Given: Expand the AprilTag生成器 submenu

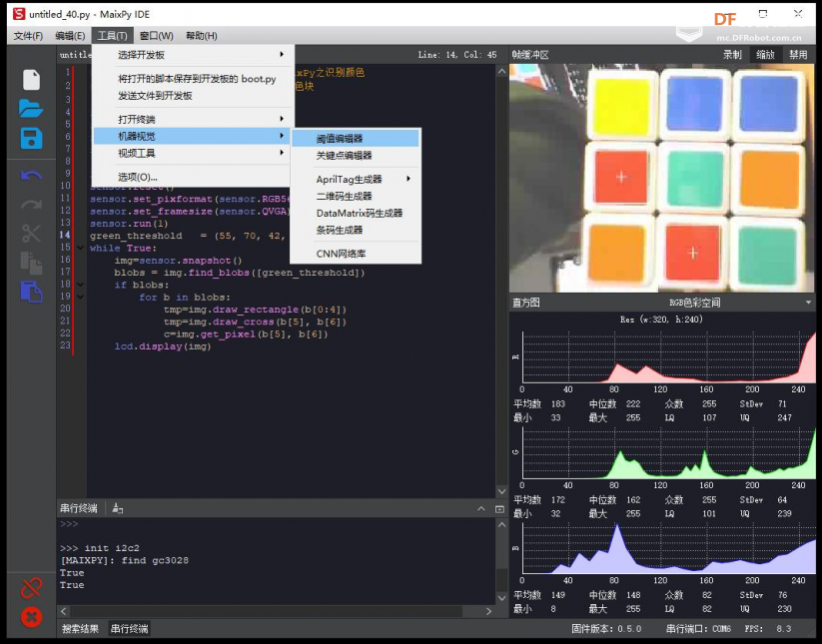Looking at the screenshot, I should pos(356,179).
